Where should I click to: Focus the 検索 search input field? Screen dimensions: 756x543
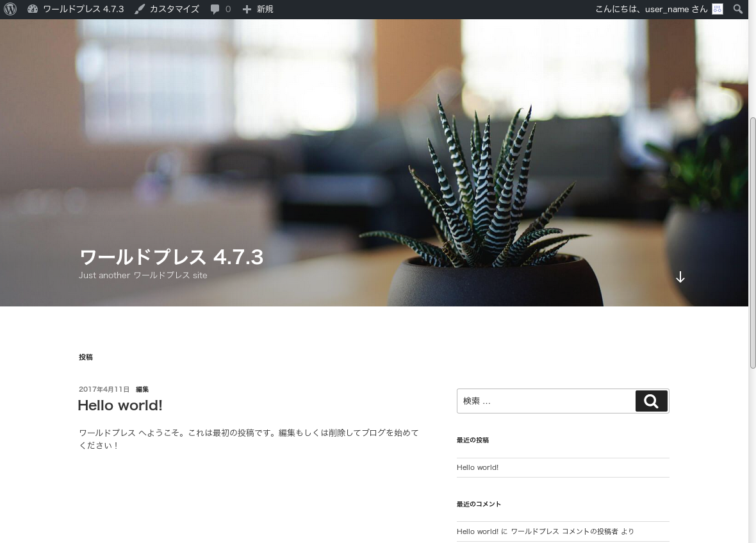[546, 401]
